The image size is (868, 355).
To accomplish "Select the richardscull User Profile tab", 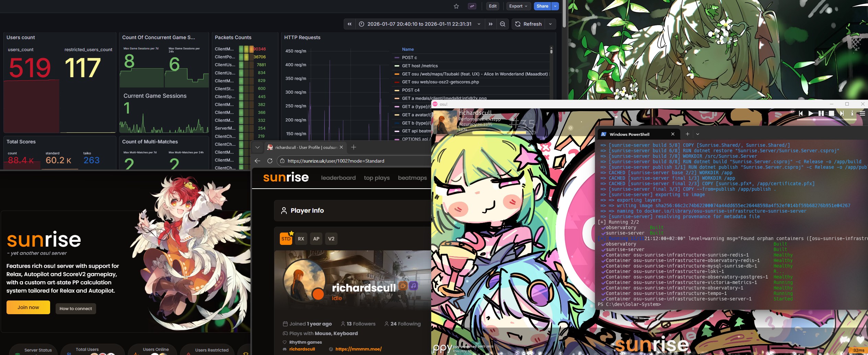I will [306, 147].
